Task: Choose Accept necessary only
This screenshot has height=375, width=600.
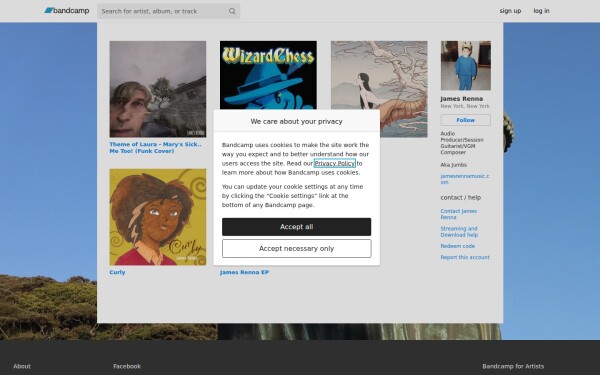Action: tap(296, 249)
